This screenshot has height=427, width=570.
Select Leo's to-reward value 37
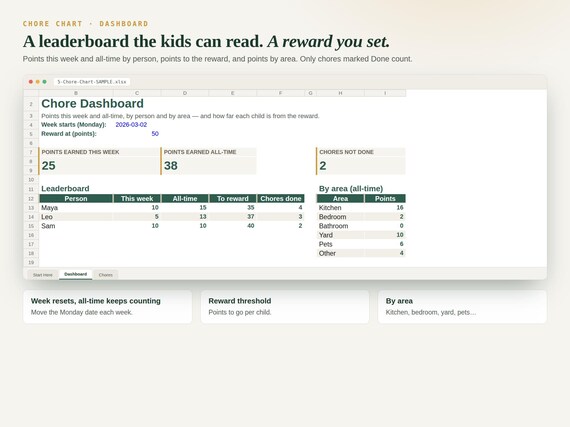point(233,217)
